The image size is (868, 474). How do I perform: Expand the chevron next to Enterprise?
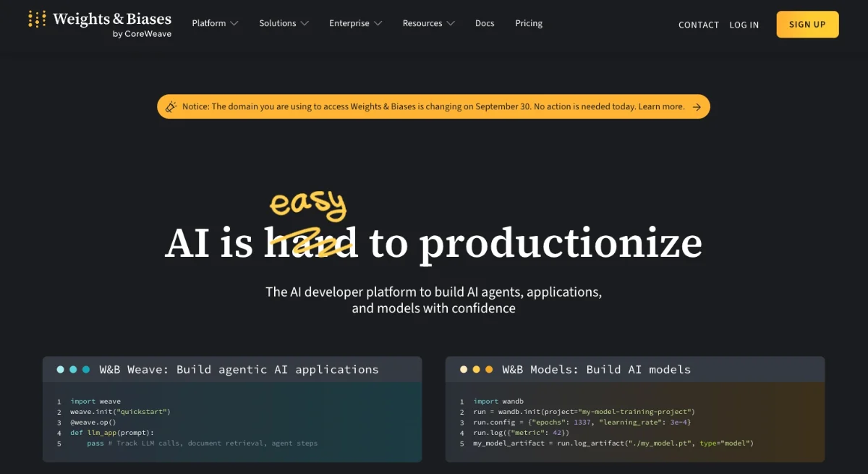(x=376, y=24)
